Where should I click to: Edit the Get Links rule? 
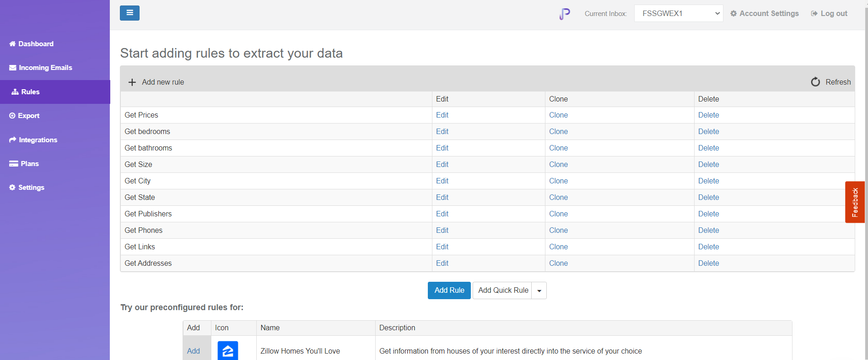(442, 247)
